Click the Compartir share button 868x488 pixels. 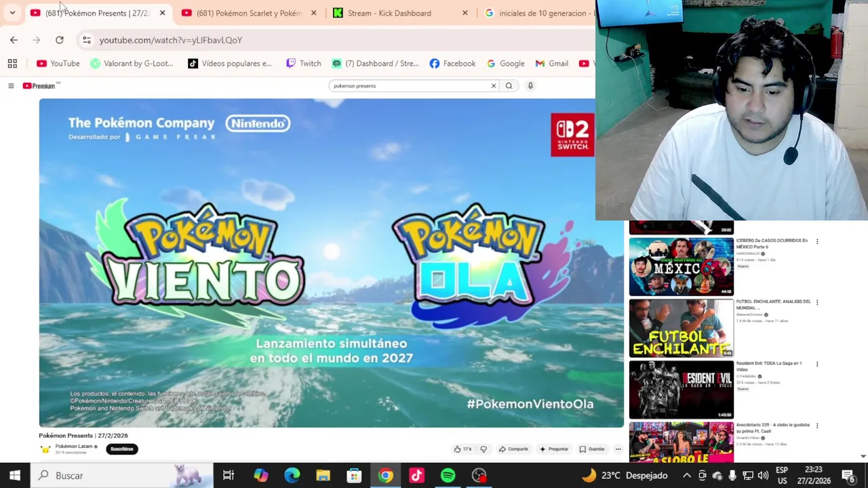point(513,449)
